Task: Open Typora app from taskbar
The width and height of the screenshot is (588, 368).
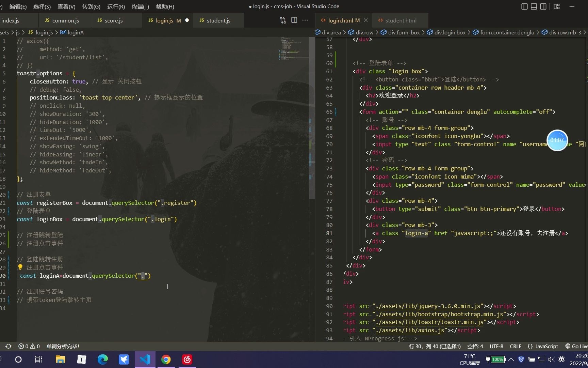Action: [82, 359]
